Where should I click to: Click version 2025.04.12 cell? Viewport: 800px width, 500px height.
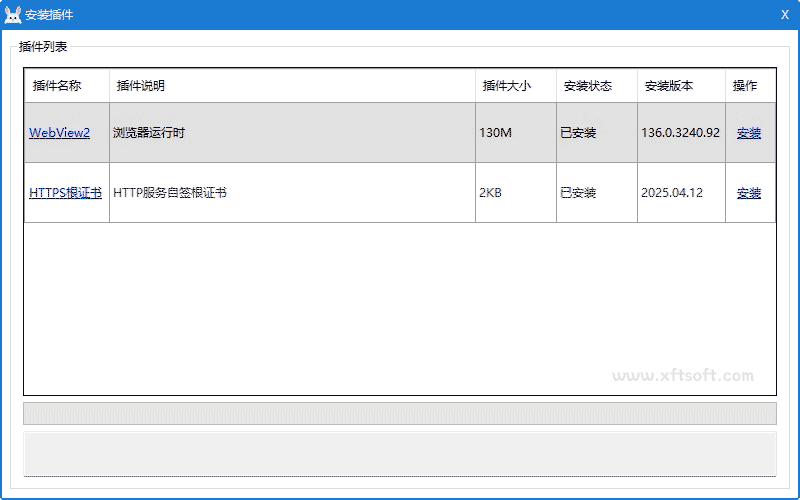click(682, 193)
